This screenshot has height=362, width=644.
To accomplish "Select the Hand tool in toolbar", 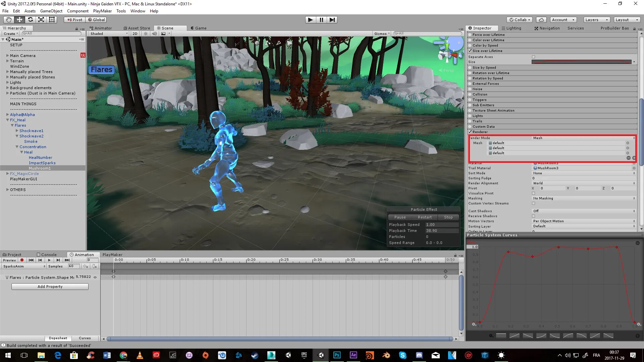I will coord(9,20).
